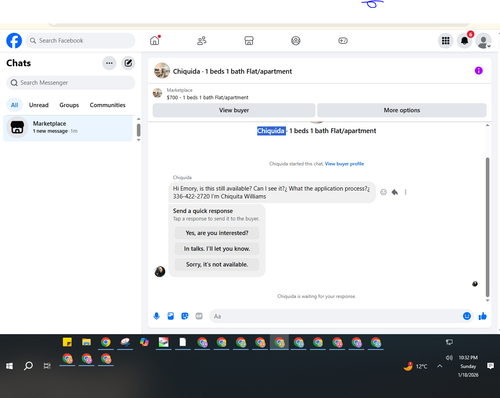The height and width of the screenshot is (398, 500).
Task: Open volume control in system tray
Action: [449, 358]
